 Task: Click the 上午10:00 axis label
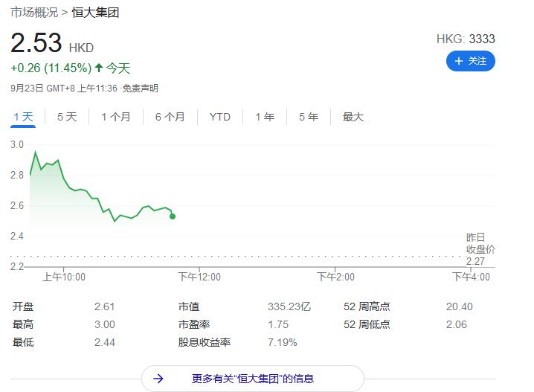coord(64,277)
